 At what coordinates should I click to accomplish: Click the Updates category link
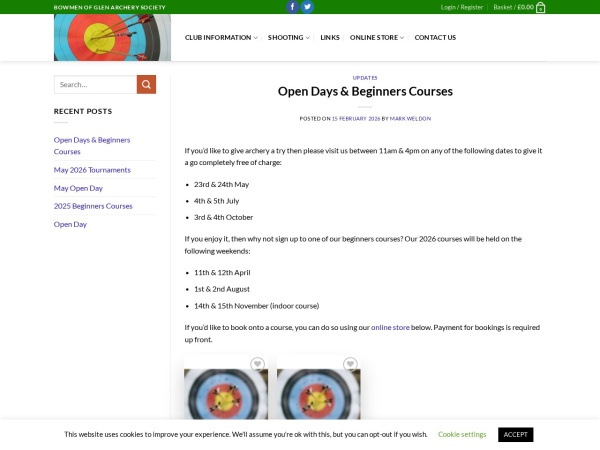pos(365,78)
